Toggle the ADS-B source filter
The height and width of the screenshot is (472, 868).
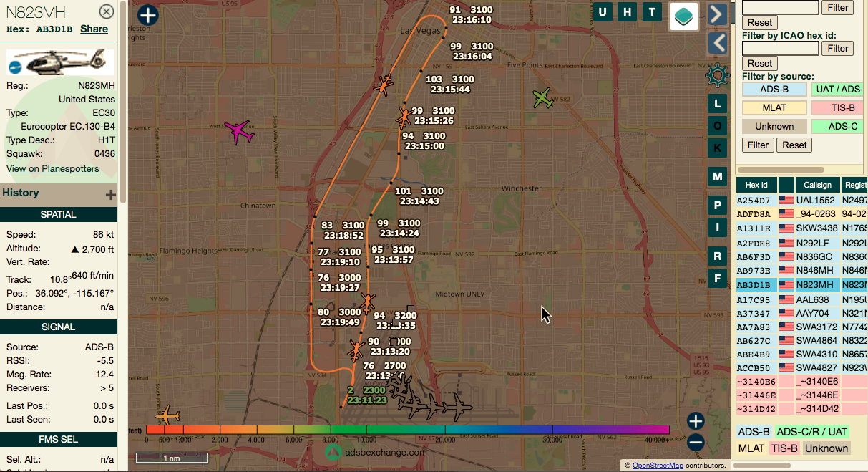774,89
